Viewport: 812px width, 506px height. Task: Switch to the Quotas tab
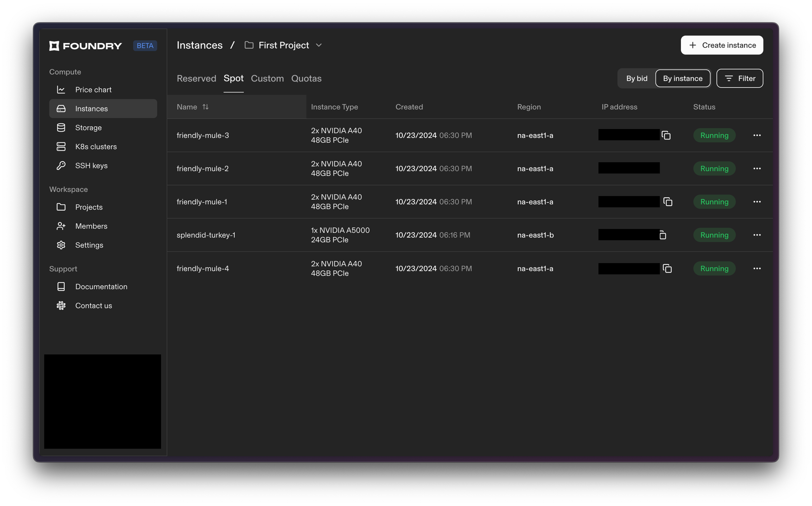(306, 79)
